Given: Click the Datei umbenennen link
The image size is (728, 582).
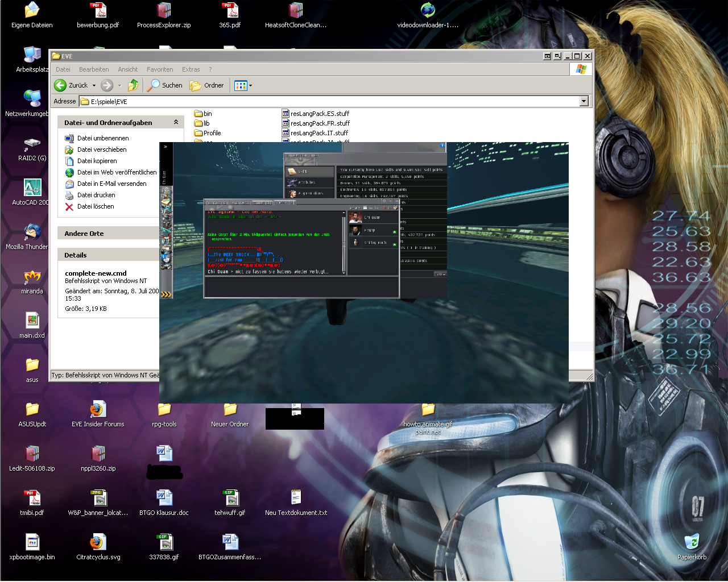Looking at the screenshot, I should point(103,138).
